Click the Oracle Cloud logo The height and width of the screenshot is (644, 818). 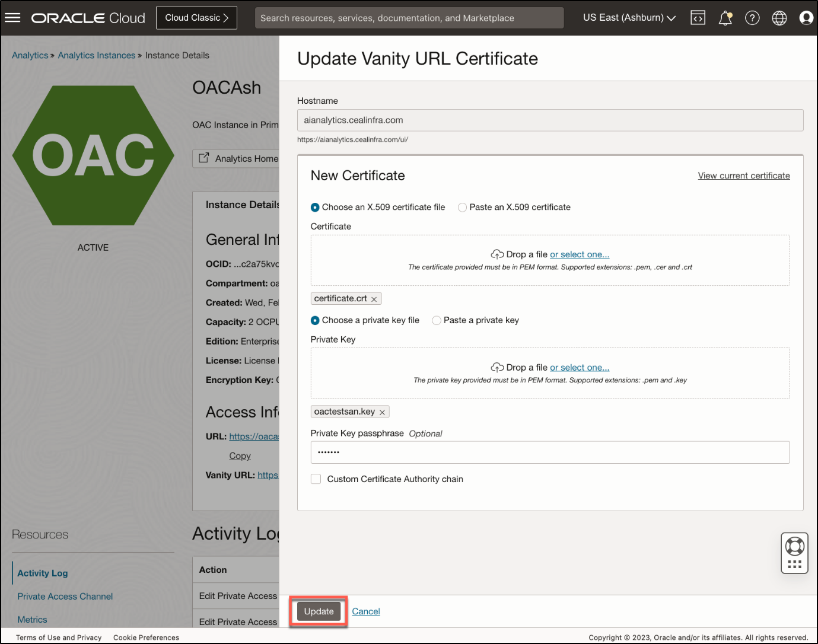(88, 18)
